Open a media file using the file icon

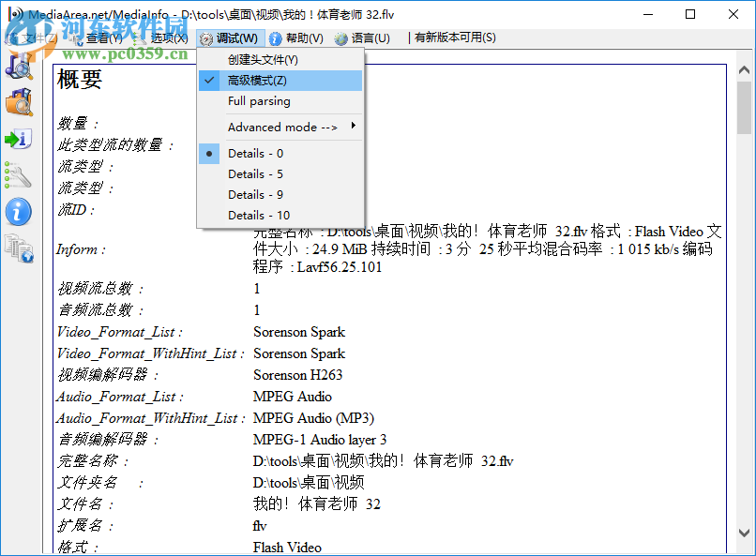click(21, 67)
